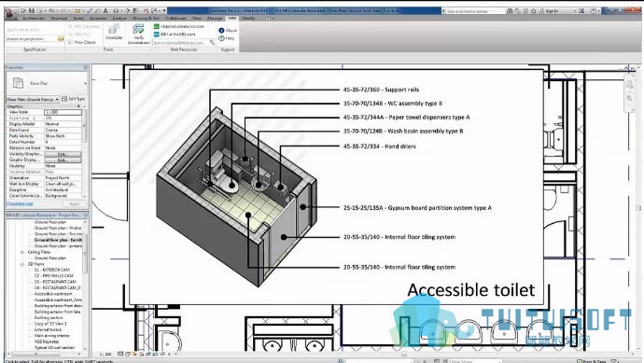644x363 pixels.
Task: Switch to the Massing & Site ribbon tab
Action: [x=146, y=19]
